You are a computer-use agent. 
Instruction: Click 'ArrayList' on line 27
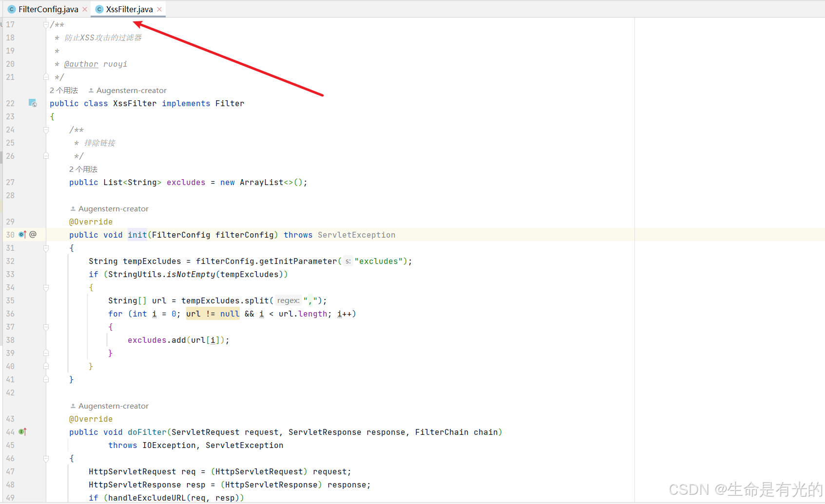[x=262, y=182]
